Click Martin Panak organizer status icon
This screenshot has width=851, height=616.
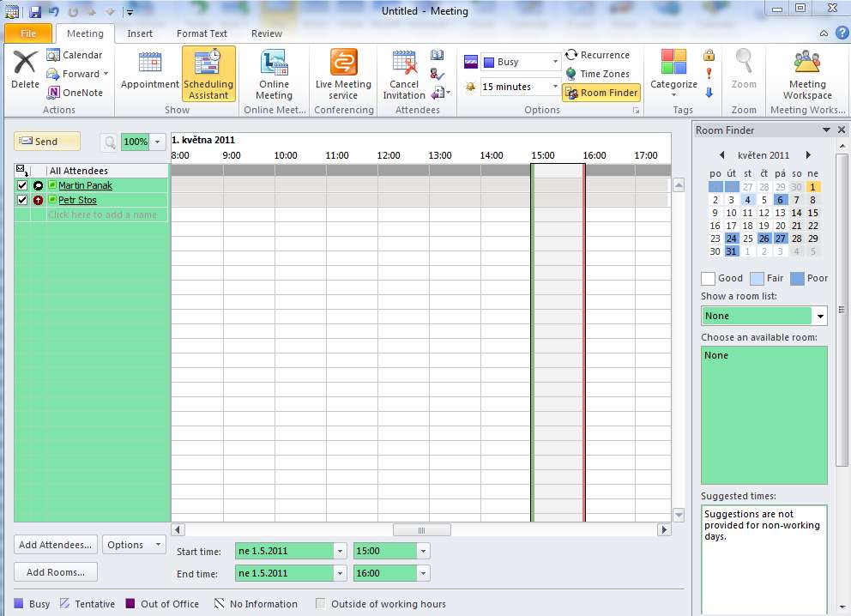coord(38,185)
